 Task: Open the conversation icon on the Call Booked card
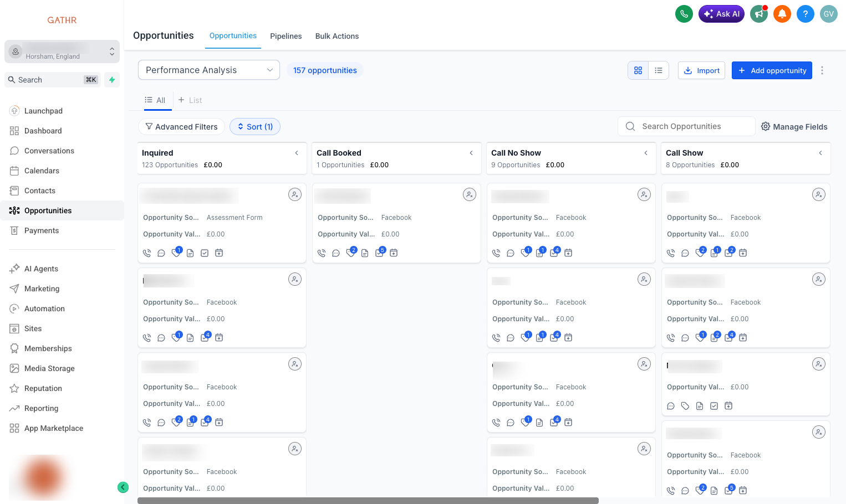336,253
